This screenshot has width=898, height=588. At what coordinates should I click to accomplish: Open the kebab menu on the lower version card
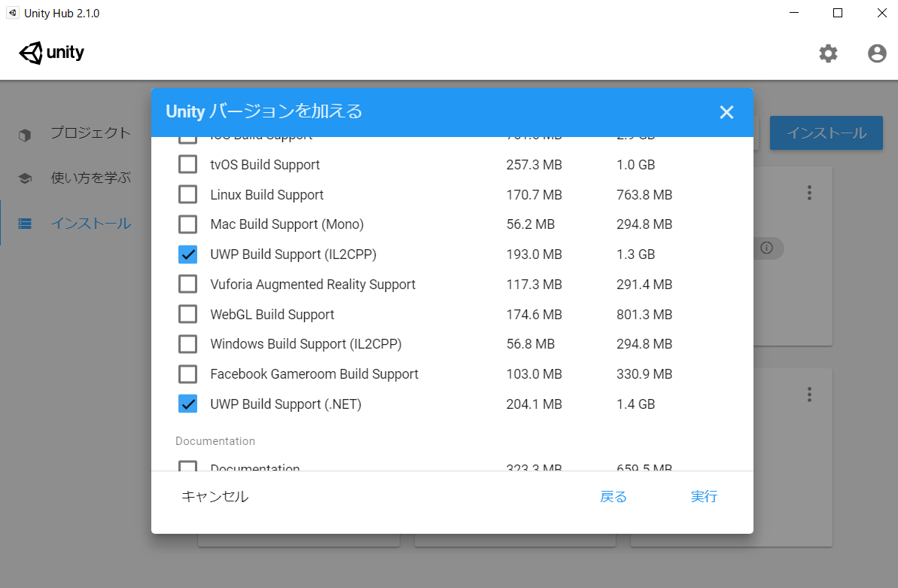pos(809,394)
